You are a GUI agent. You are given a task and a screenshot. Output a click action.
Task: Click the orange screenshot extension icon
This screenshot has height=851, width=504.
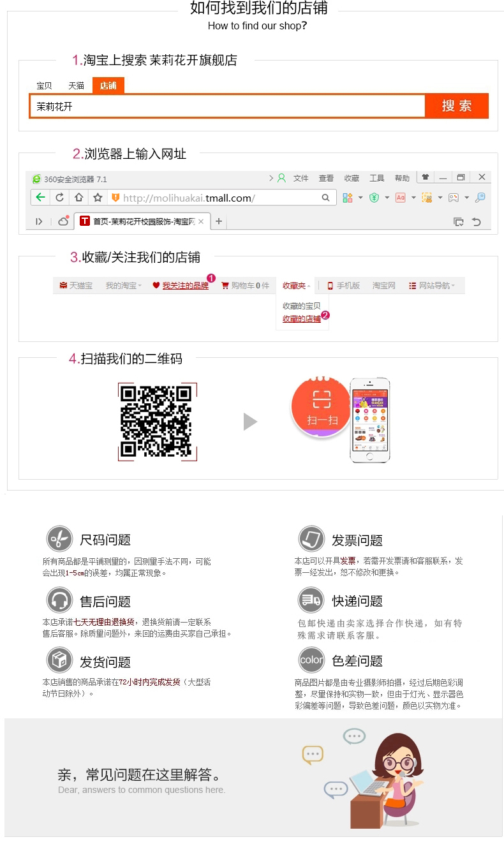pyautogui.click(x=427, y=198)
